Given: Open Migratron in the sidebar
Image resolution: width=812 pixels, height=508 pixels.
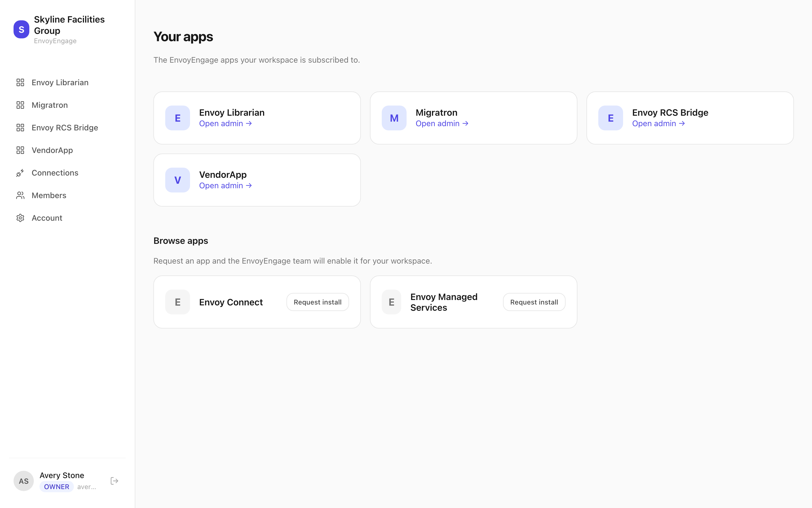Looking at the screenshot, I should click(x=67, y=105).
